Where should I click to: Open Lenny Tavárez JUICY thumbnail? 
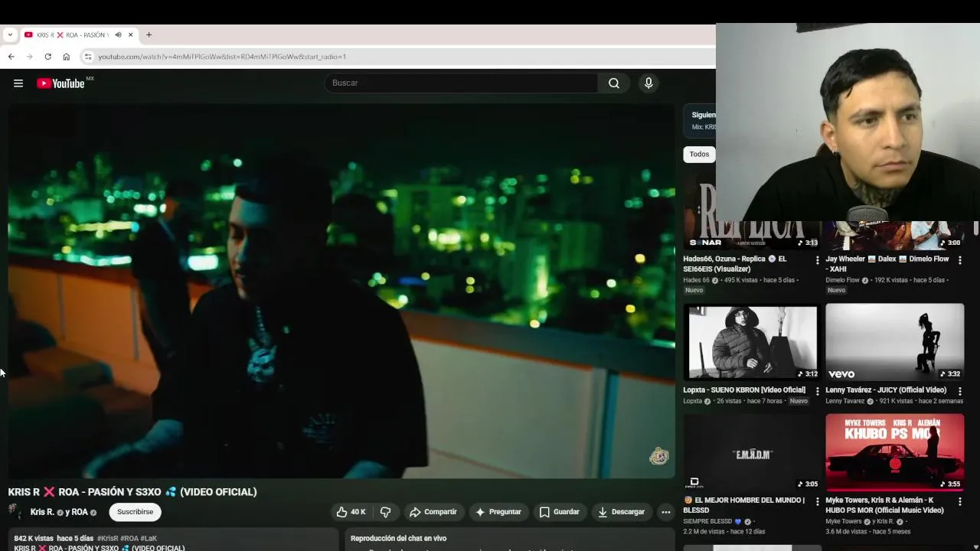[894, 341]
